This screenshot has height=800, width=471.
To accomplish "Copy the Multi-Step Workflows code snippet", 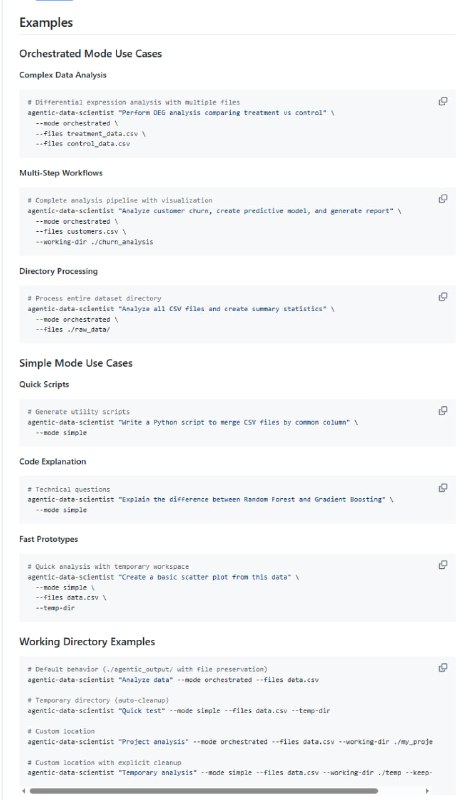I will tap(443, 199).
